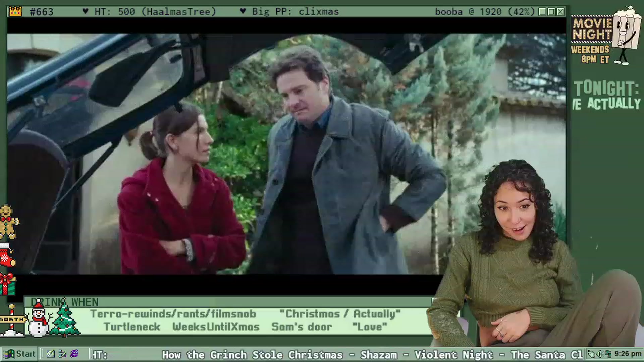Click the Terra-rewinds/rants/filmsnob drink rule
Viewport: 644px width, 362px height.
pos(173,314)
